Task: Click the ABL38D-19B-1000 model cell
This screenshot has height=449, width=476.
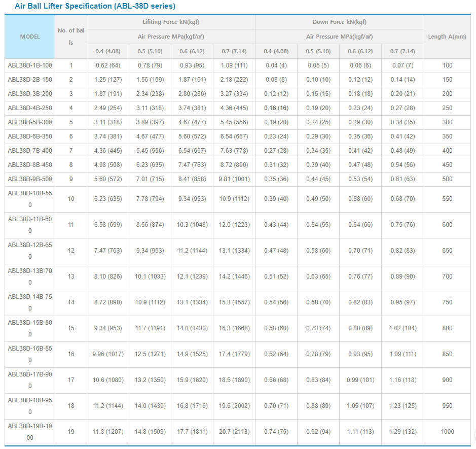Action: (x=30, y=432)
